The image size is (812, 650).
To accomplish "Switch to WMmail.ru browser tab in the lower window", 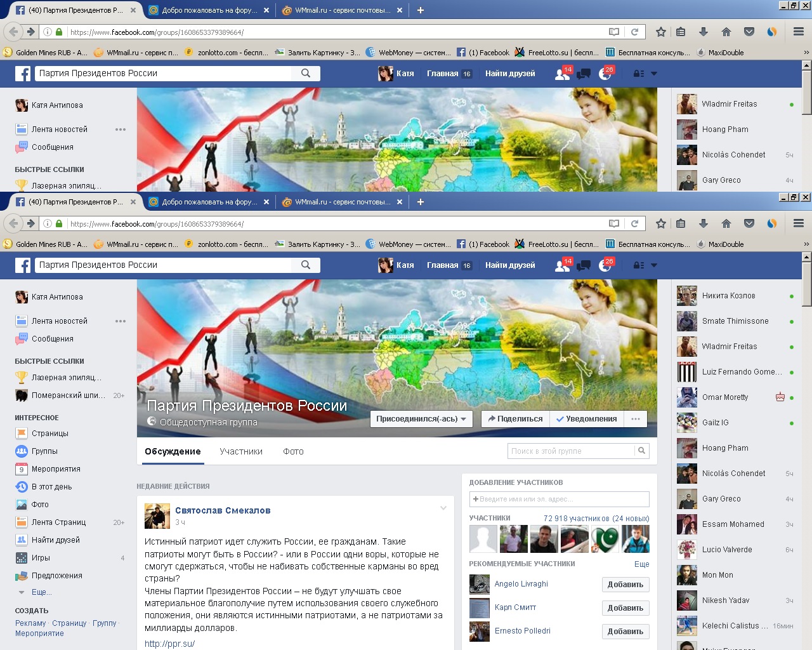I will [x=342, y=202].
